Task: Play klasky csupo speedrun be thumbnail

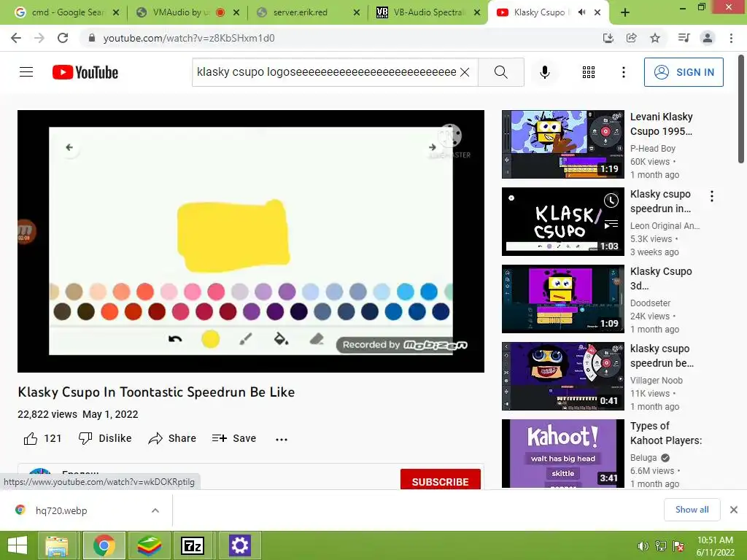Action: click(562, 376)
